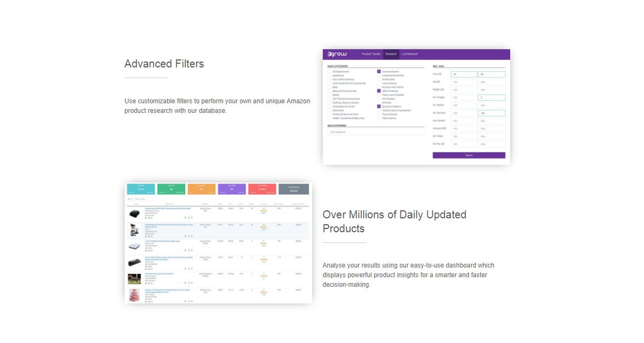This screenshot has height=343, width=644.
Task: Open the Product Tracker tab
Action: (x=371, y=54)
